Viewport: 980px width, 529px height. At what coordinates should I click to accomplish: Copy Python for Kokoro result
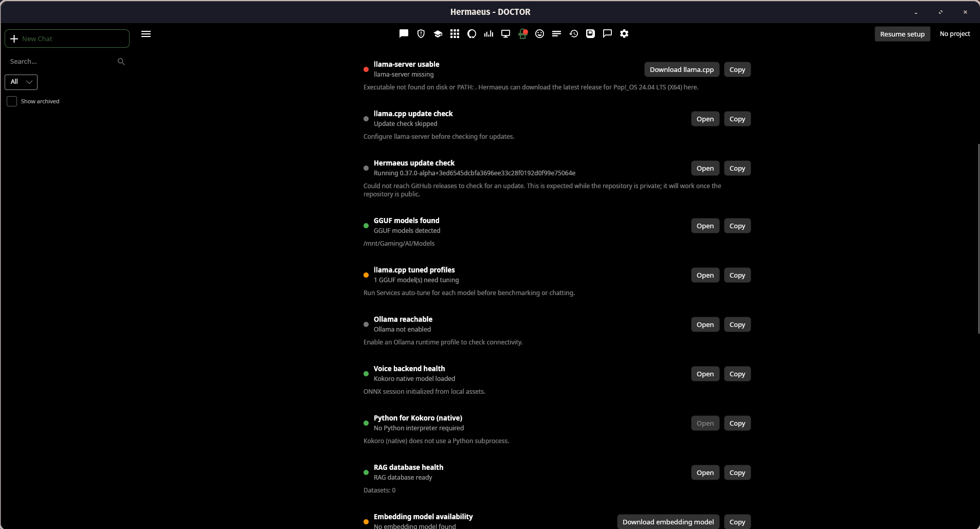(737, 423)
